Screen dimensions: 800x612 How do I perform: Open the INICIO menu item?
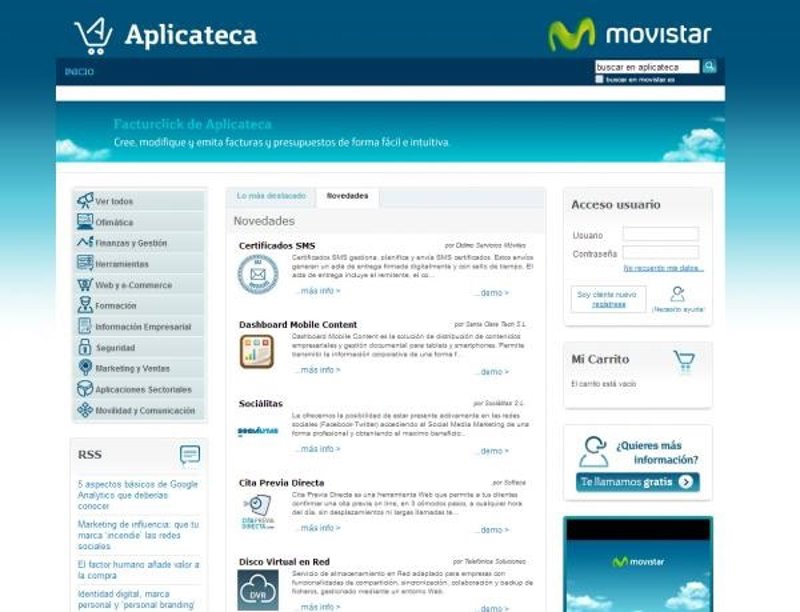79,72
